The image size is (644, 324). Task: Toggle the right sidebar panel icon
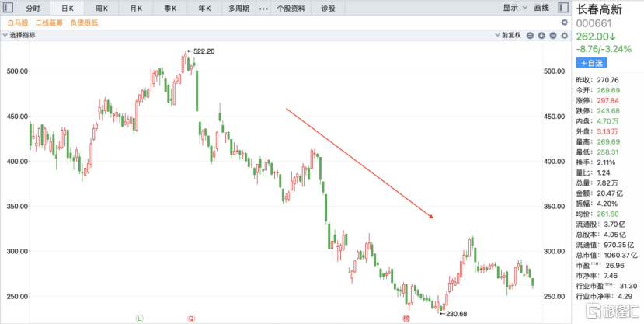tap(563, 8)
